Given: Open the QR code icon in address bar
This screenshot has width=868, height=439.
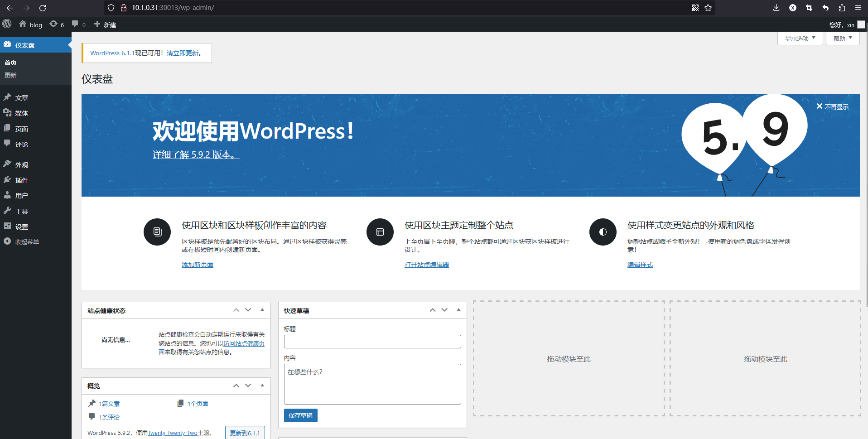Looking at the screenshot, I should 695,8.
